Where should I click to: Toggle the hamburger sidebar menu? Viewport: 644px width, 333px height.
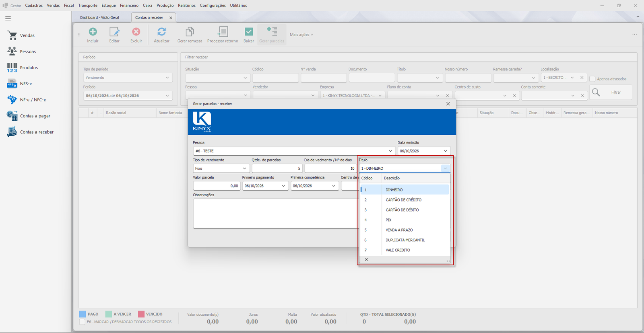[x=8, y=18]
